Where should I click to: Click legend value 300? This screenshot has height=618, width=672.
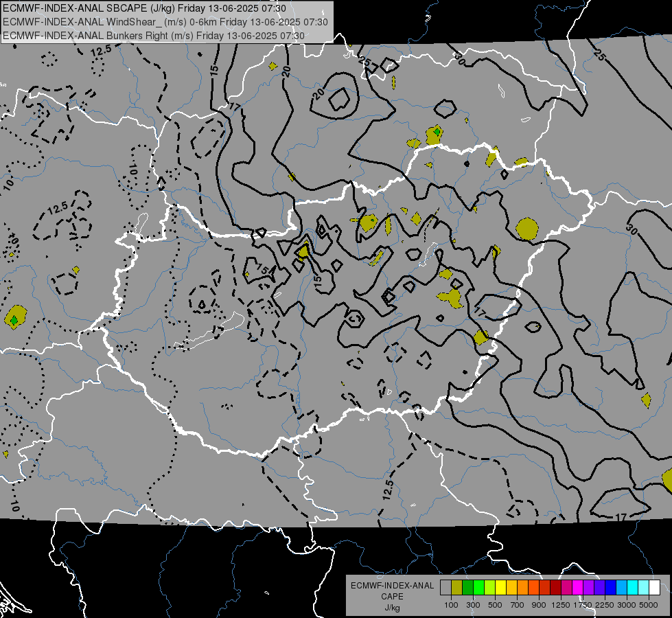tap(473, 605)
